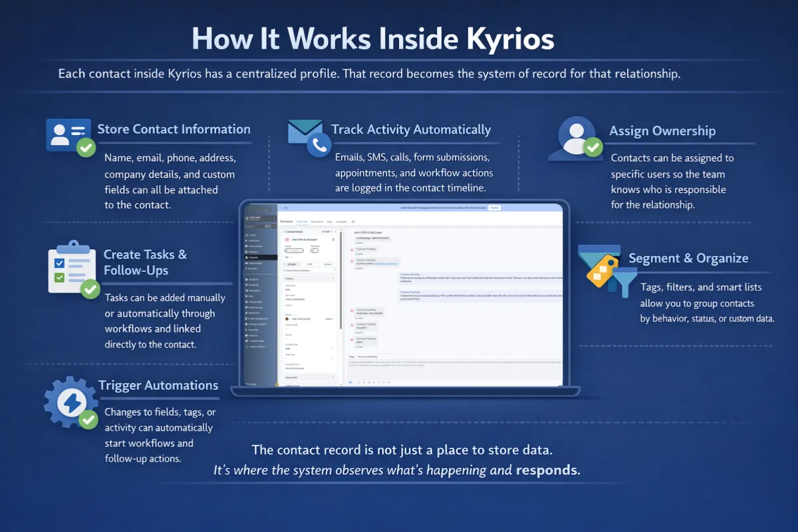Switch to the Tasks tab
The width and height of the screenshot is (798, 532).
tap(329, 221)
